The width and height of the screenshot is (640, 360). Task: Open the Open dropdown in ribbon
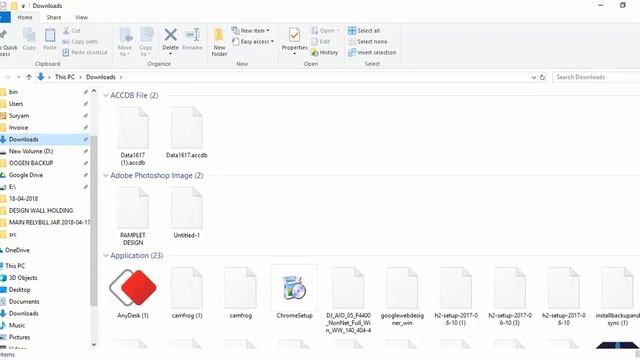click(325, 31)
